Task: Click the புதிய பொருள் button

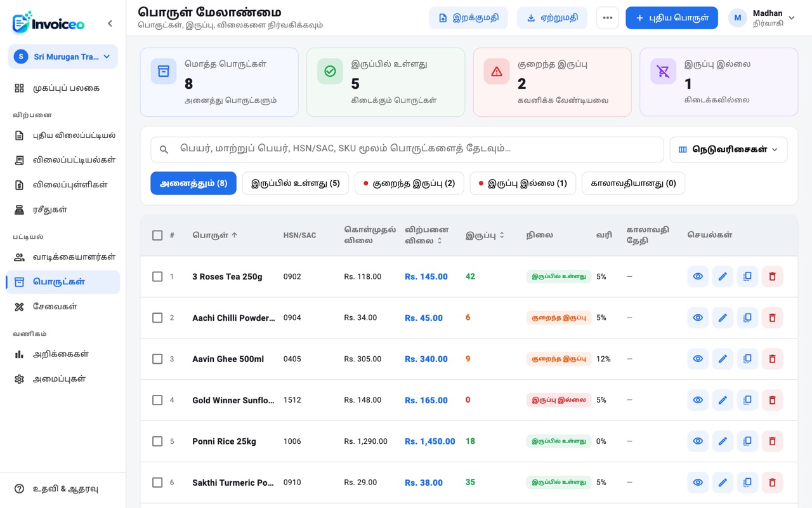Action: point(672,18)
